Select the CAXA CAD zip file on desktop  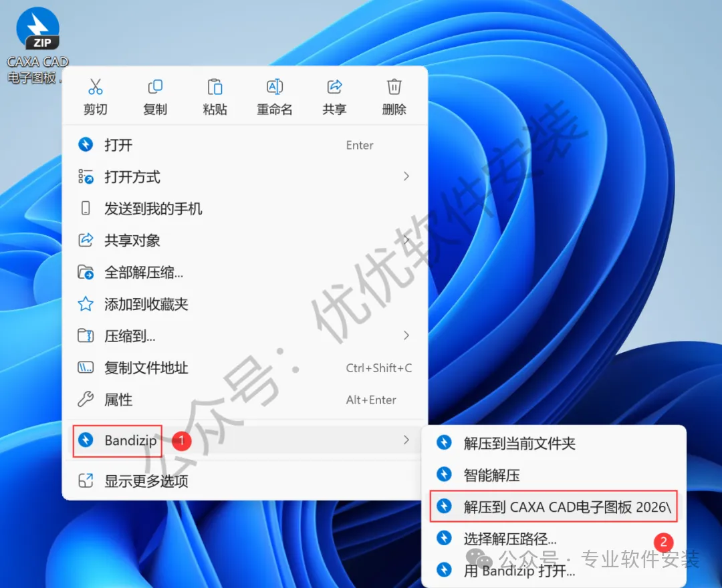click(x=37, y=45)
